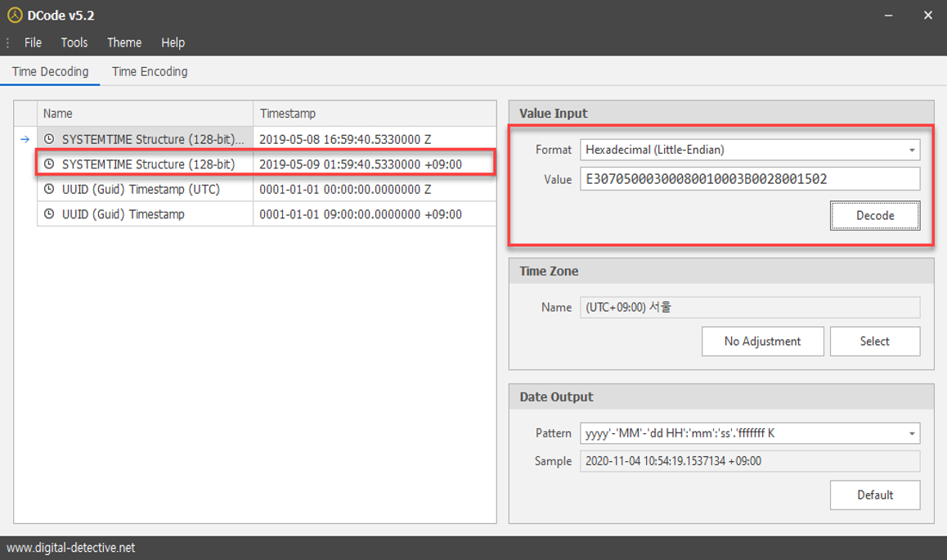The width and height of the screenshot is (947, 560).
Task: Click the blue row indicator arrow
Action: 25,139
